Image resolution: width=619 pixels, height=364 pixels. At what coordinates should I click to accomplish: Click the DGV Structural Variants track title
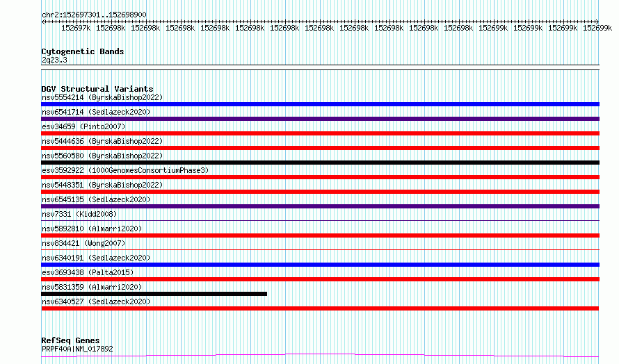coord(97,89)
